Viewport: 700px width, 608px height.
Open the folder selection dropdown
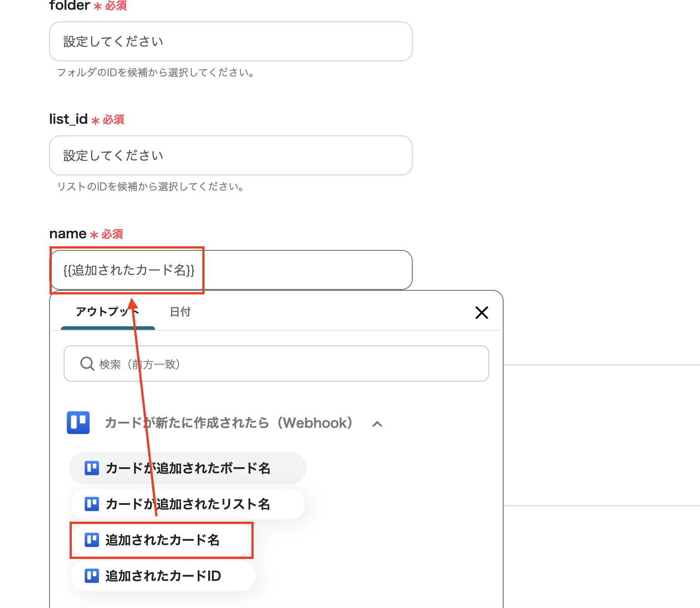[x=230, y=41]
